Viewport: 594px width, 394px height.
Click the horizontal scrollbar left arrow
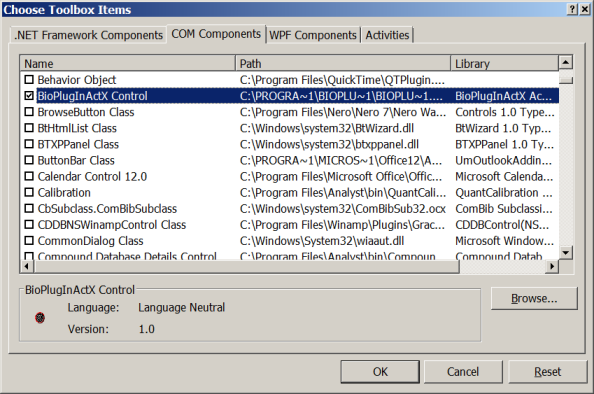pyautogui.click(x=27, y=266)
